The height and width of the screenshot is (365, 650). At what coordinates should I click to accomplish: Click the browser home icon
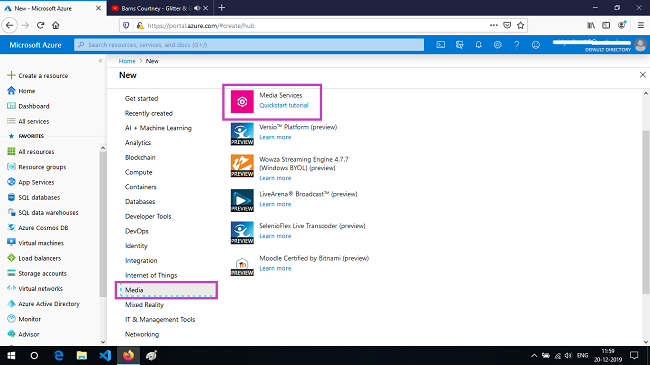coord(56,25)
